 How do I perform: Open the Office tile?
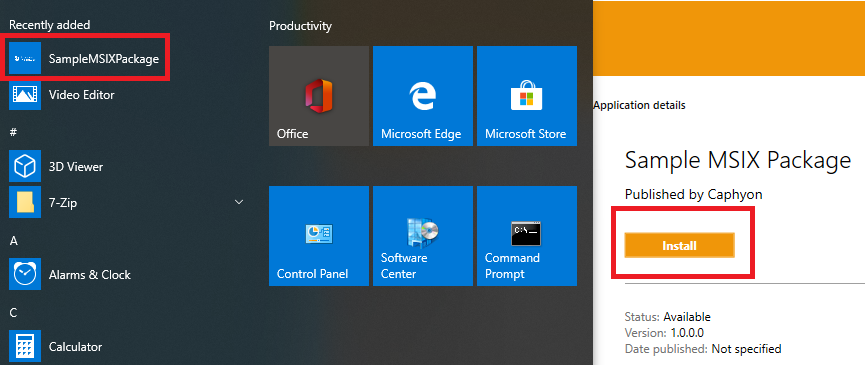coord(319,96)
